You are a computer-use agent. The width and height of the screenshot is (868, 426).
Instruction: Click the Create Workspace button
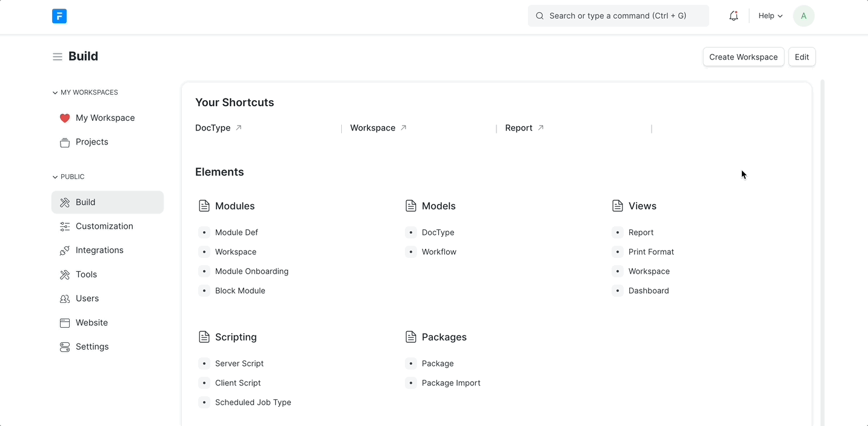pyautogui.click(x=743, y=56)
